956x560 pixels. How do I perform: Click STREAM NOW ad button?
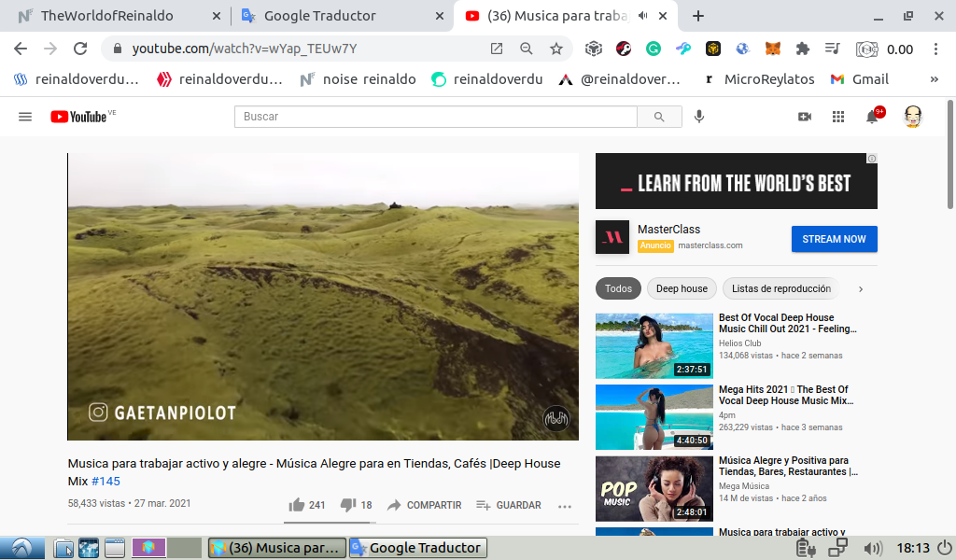[834, 239]
